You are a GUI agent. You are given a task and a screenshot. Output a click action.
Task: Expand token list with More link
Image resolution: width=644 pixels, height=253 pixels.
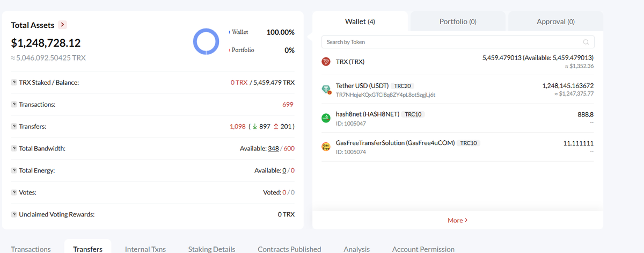[x=458, y=220]
